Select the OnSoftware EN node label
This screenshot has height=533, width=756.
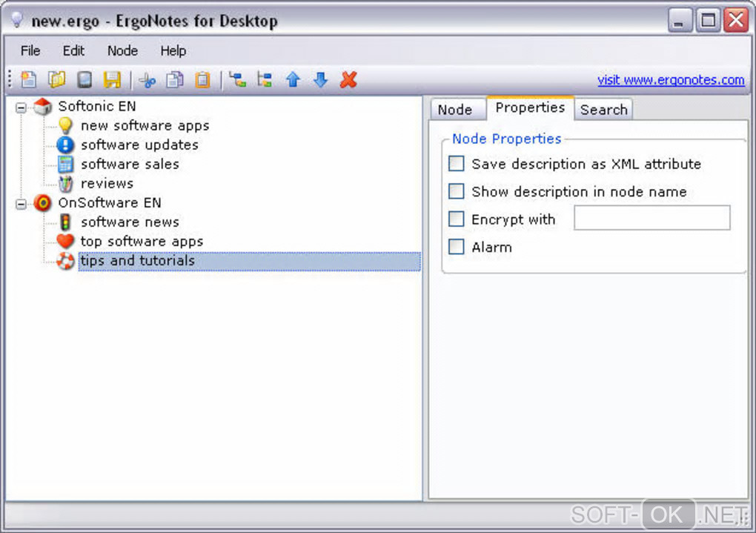tap(110, 202)
